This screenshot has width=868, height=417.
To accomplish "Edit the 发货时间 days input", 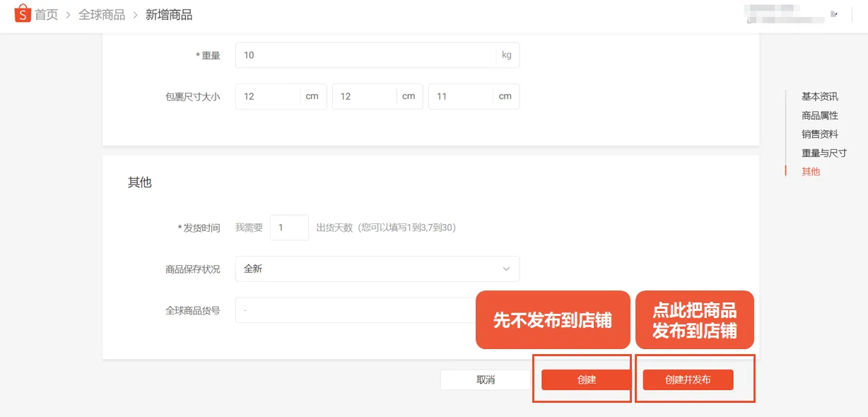I will pos(289,228).
